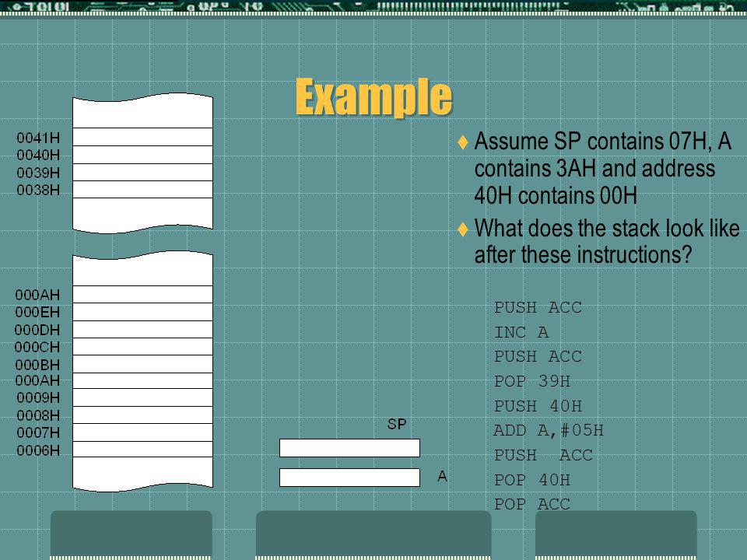Click the 0039H address label
Image resolution: width=747 pixels, height=560 pixels.
click(38, 173)
